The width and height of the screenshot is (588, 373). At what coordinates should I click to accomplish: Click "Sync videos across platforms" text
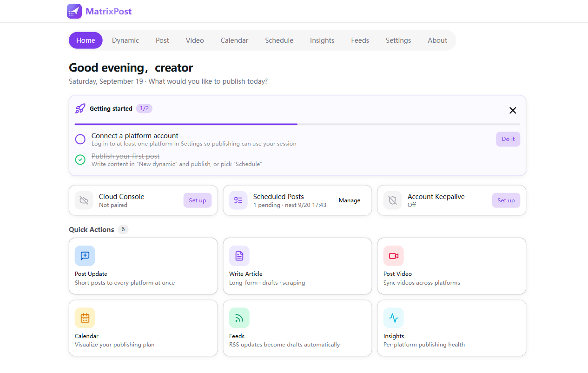422,283
